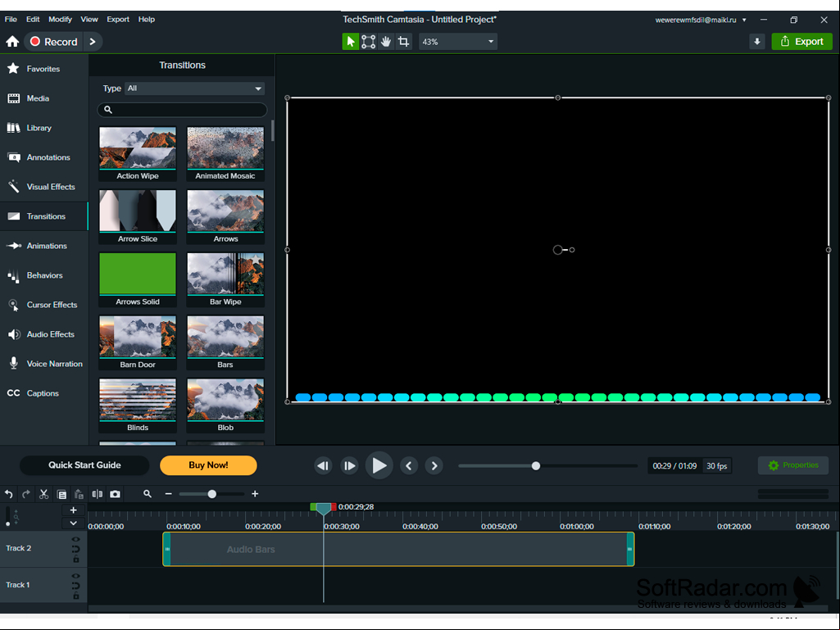Toggle Track 2 magnetic mode

76,549
